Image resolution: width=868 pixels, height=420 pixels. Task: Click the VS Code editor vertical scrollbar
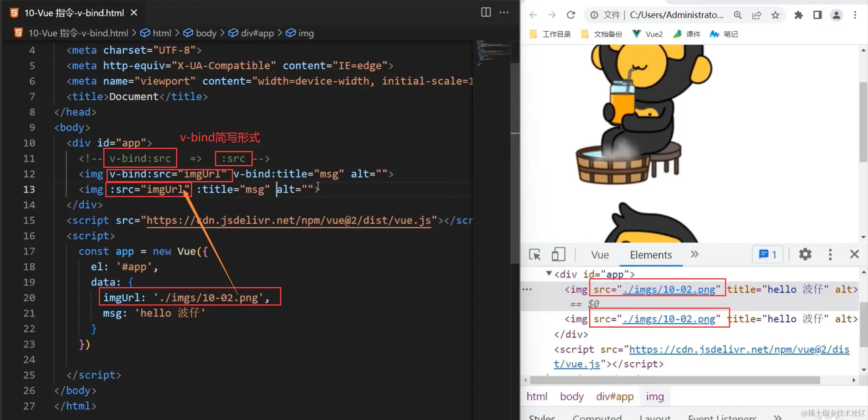coord(515,163)
